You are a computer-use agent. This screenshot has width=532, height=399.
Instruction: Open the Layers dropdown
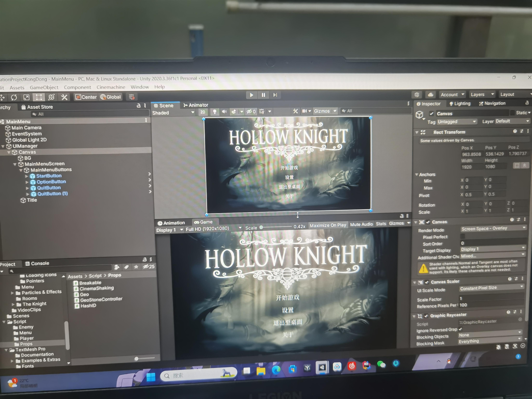click(482, 94)
